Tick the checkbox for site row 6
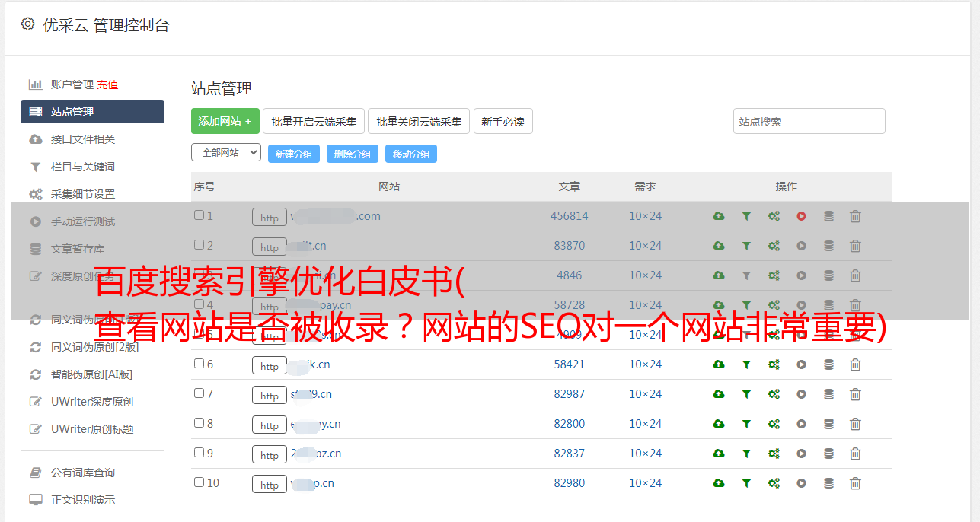 (x=199, y=364)
